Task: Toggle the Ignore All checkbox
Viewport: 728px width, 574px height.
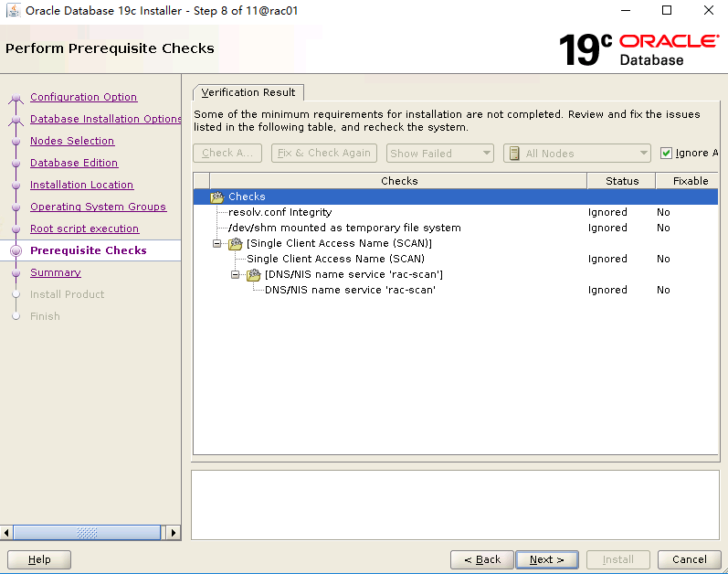Action: pyautogui.click(x=666, y=153)
